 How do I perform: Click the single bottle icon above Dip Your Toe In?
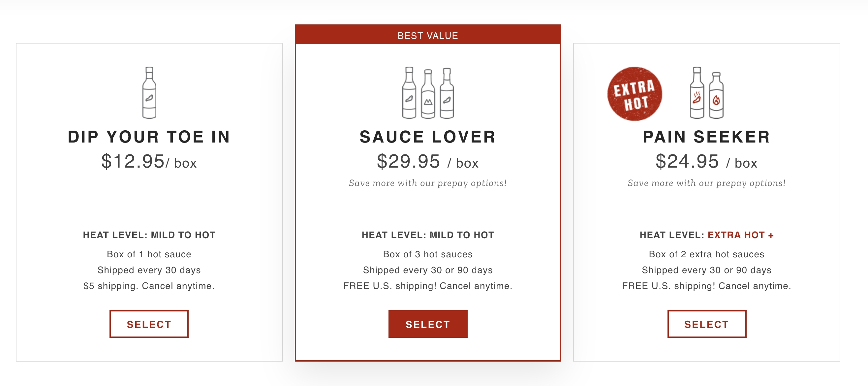[149, 93]
